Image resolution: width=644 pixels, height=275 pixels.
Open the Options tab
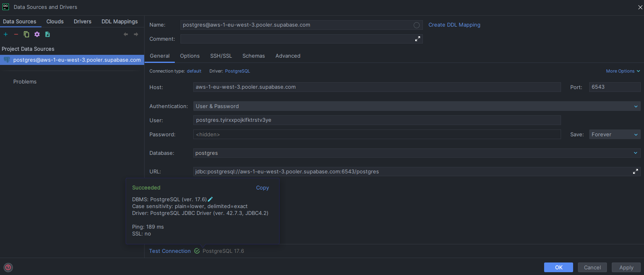190,56
